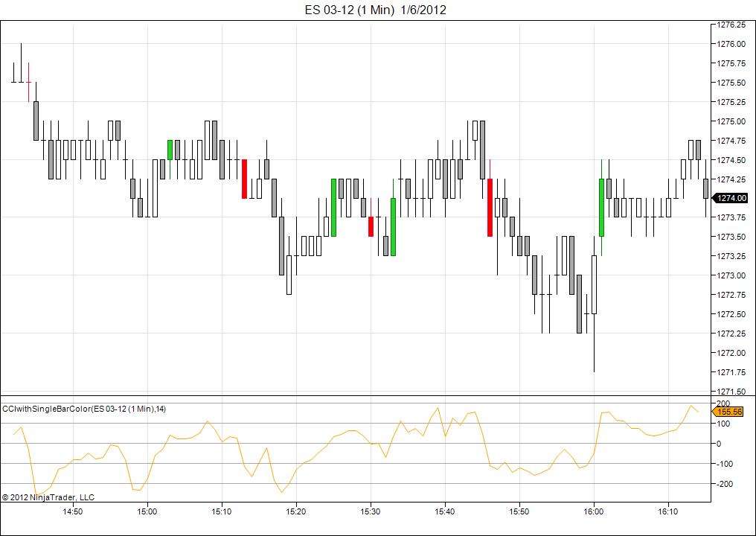This screenshot has height=536, width=756.
Task: Click price label 1274.25
Action: coord(732,179)
